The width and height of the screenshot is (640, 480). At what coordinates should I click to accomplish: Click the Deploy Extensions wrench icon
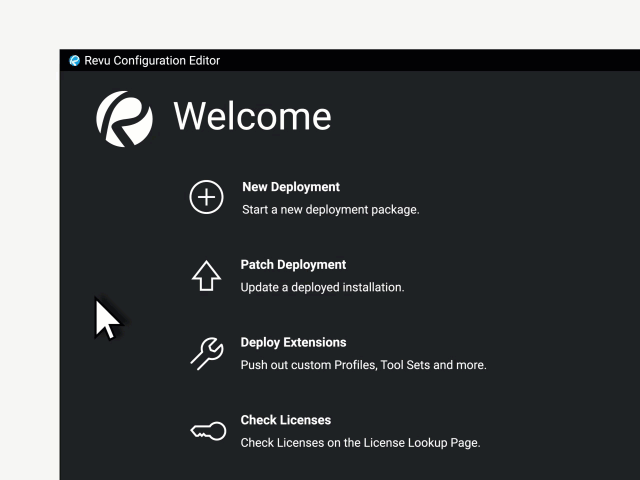point(207,353)
